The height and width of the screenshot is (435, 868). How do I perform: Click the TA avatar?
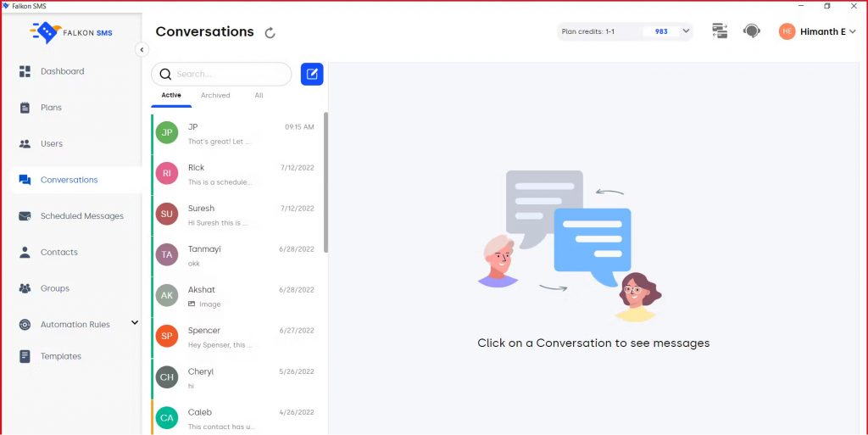coord(167,254)
